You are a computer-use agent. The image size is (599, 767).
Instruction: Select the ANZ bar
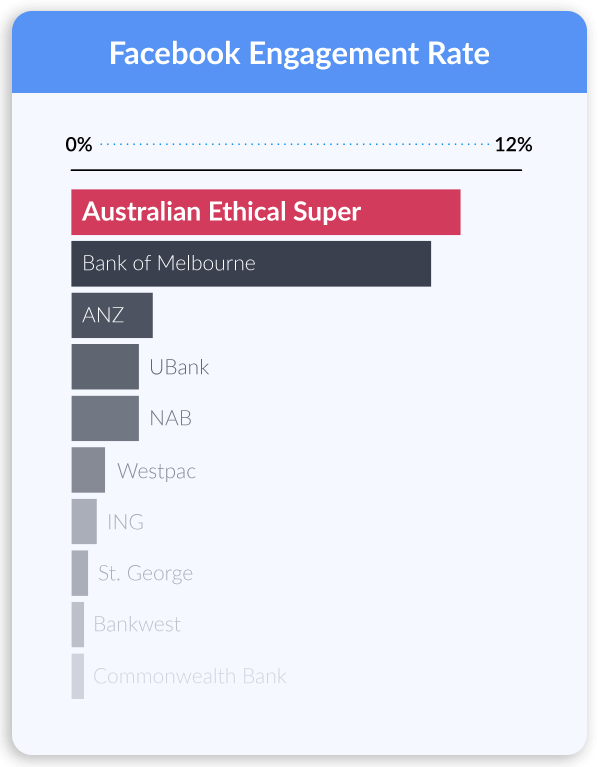(112, 315)
